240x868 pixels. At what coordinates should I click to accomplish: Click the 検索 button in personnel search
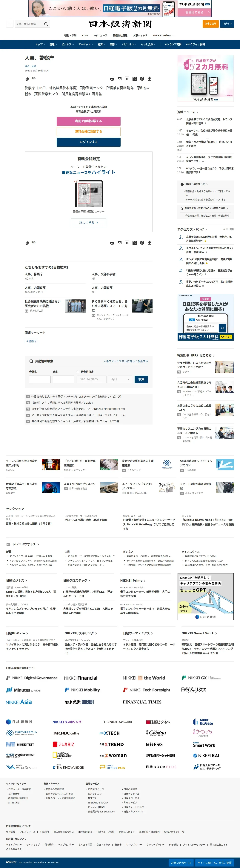141,379
